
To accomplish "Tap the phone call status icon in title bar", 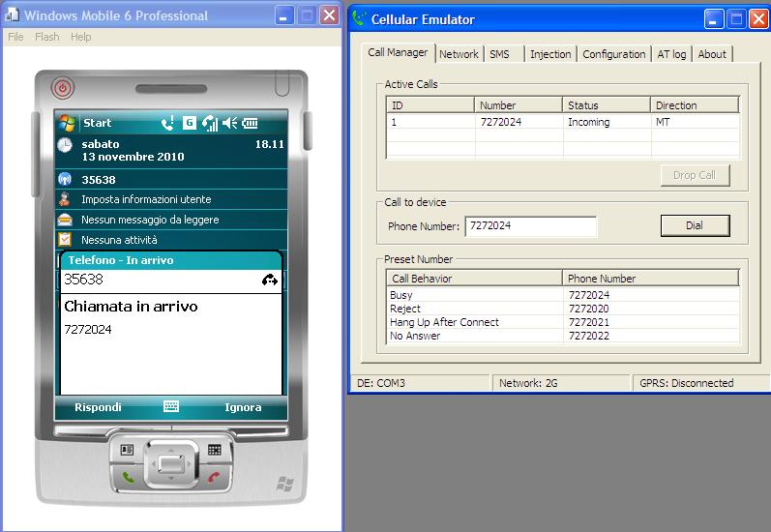I will [x=167, y=123].
